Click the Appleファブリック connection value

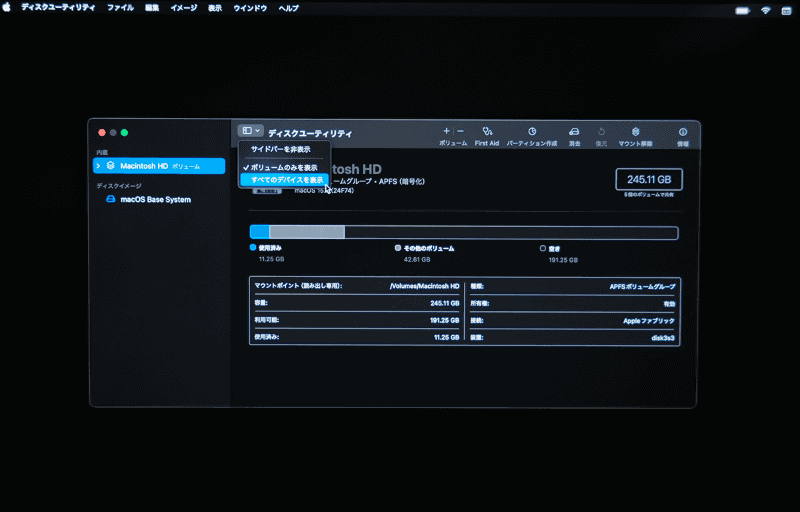[649, 321]
